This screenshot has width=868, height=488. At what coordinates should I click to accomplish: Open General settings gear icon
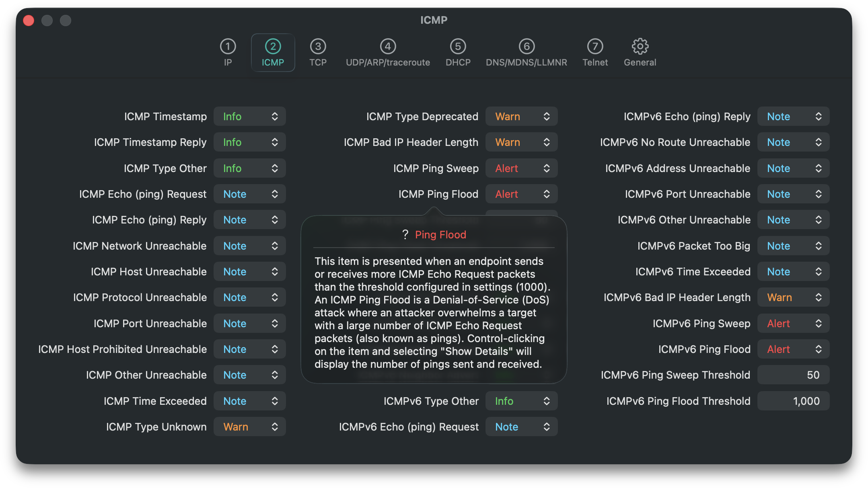[x=640, y=47]
